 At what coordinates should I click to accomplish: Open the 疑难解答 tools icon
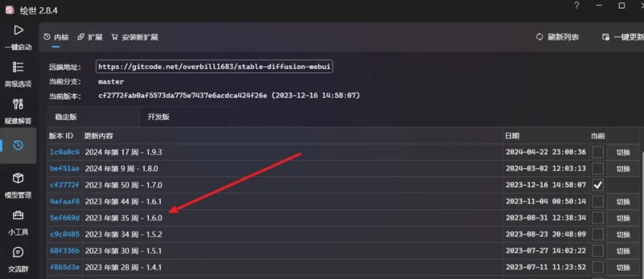(x=19, y=105)
